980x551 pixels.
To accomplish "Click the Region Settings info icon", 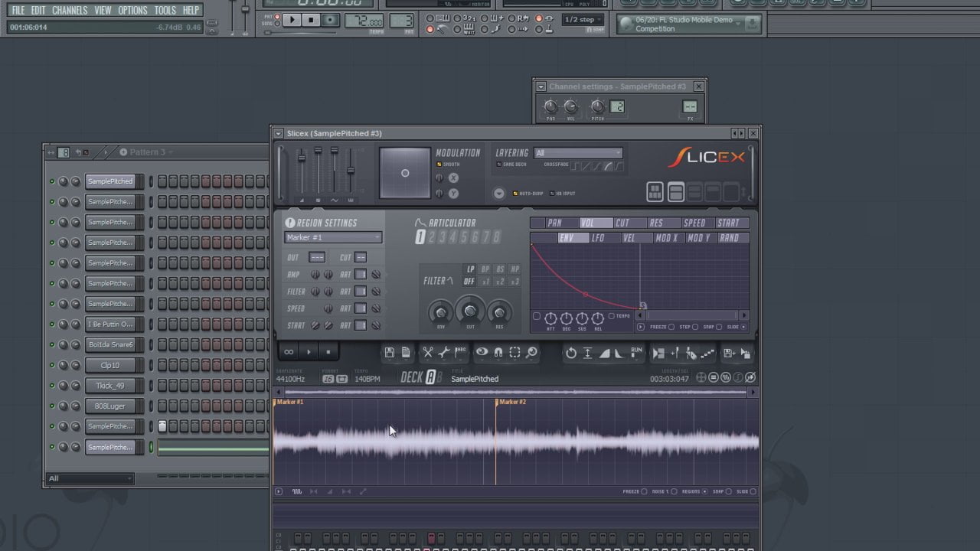I will [289, 223].
